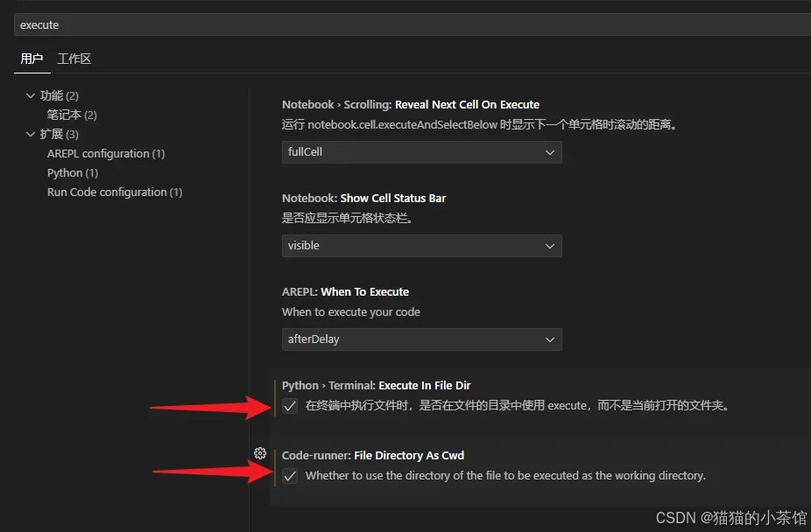The width and height of the screenshot is (811, 532).
Task: Click the notebook.cell.executeAndSelectBelow description text
Action: [x=479, y=124]
